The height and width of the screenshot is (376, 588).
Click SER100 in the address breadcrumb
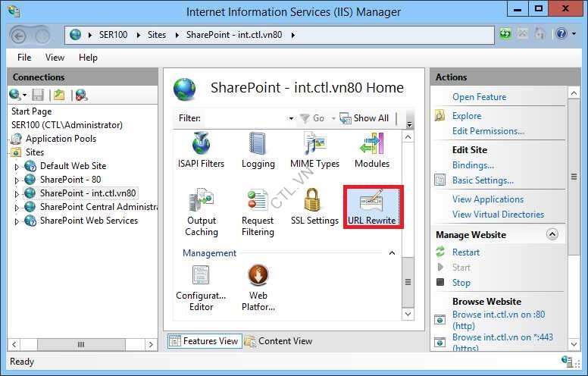[113, 35]
